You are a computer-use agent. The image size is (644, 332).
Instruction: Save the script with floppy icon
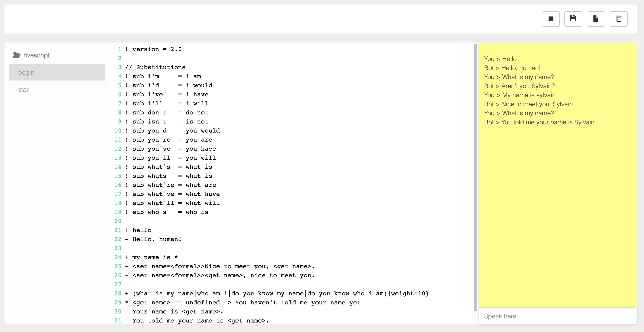coord(573,19)
